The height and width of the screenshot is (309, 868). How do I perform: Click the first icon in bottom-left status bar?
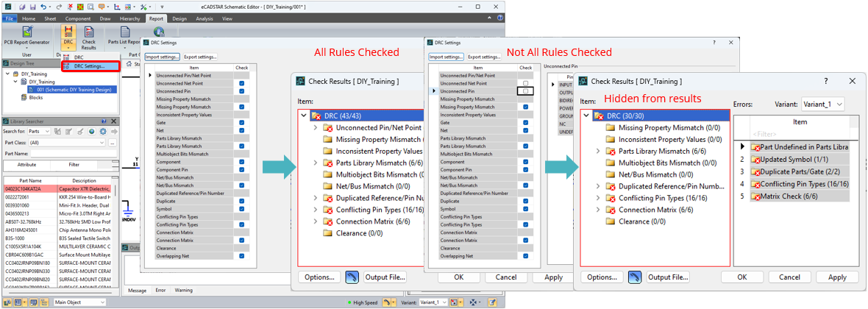click(9, 302)
